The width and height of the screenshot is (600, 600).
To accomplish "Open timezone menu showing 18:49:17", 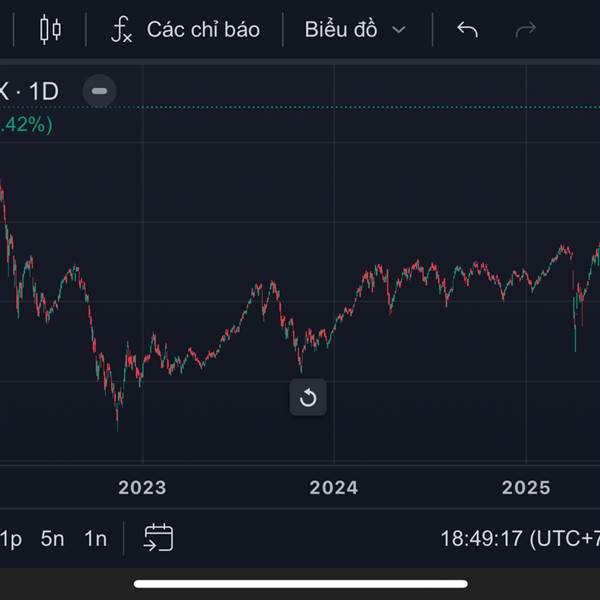I will pyautogui.click(x=520, y=539).
